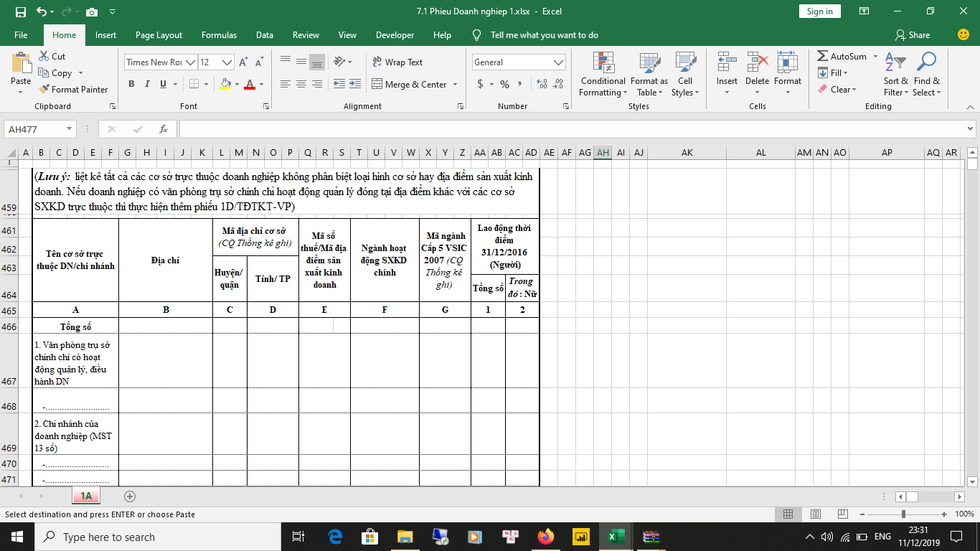Click the Fill Color bucket swatch
Image resolution: width=980 pixels, height=551 pixels.
(x=225, y=84)
